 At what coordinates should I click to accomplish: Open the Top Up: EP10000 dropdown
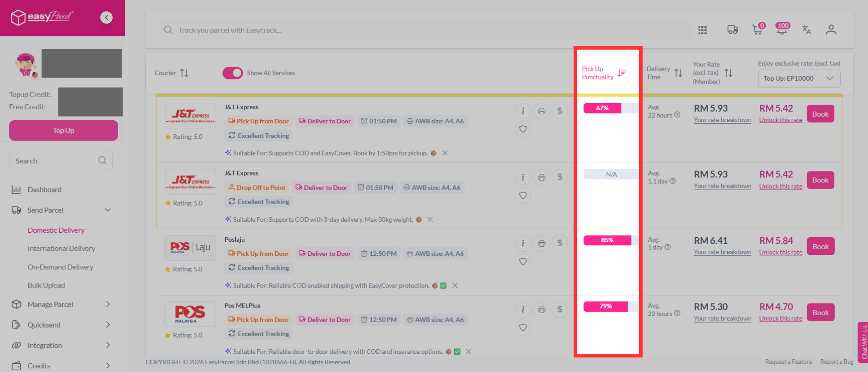(x=799, y=78)
